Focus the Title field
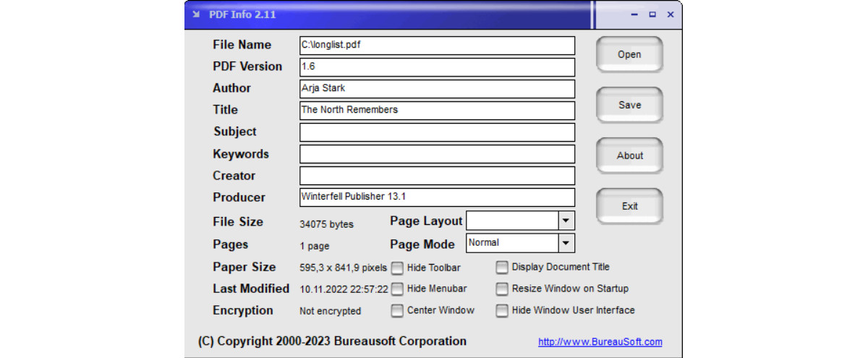Image resolution: width=868 pixels, height=358 pixels. click(x=437, y=111)
